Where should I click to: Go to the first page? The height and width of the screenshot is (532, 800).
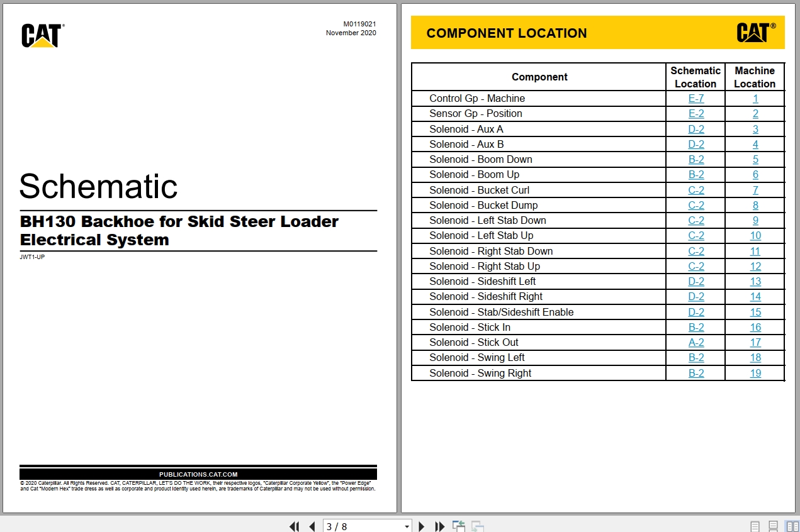pyautogui.click(x=294, y=526)
